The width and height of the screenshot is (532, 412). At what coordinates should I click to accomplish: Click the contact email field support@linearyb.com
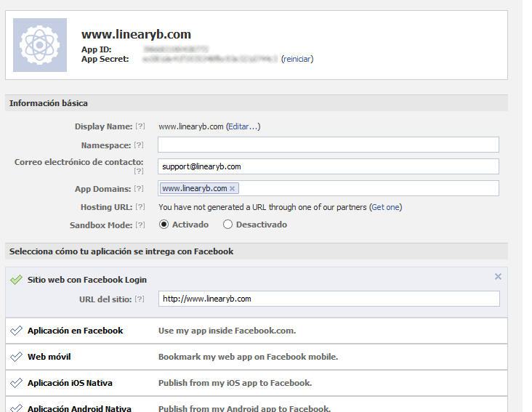coord(328,166)
